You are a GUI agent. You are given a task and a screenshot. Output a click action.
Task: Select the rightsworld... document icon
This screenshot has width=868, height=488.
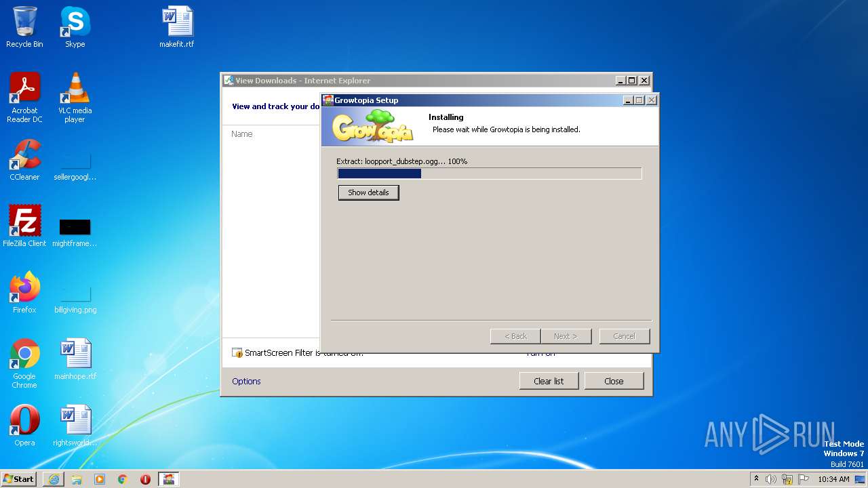75,426
